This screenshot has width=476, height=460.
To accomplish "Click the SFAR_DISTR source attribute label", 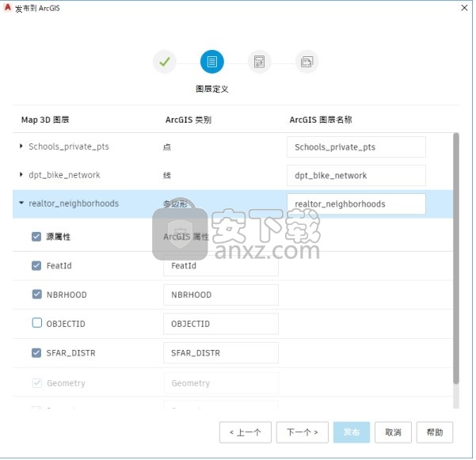I will point(70,353).
